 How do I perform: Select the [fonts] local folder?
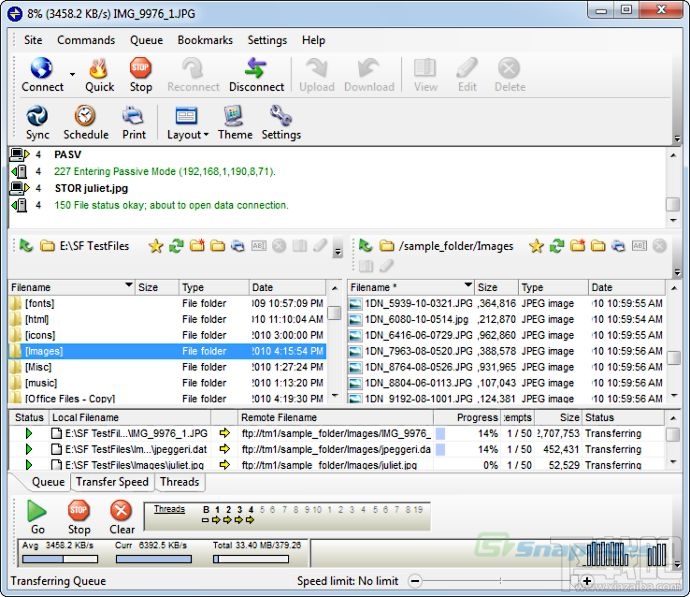click(x=167, y=303)
